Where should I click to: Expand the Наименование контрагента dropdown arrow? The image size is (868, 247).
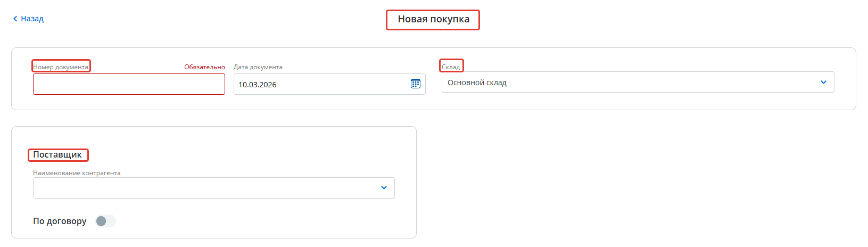384,188
